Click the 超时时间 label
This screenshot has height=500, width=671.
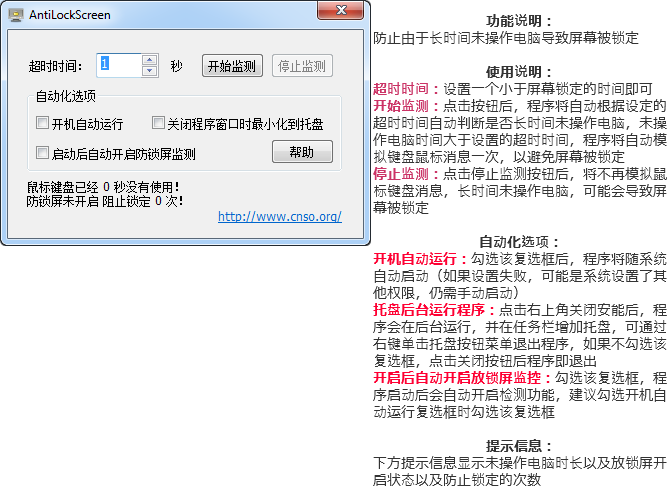tap(55, 66)
